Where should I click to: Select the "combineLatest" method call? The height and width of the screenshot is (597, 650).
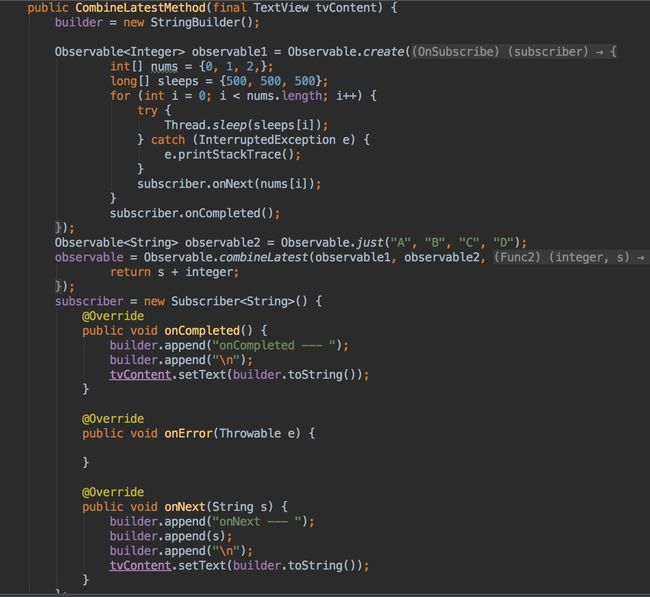[264, 257]
